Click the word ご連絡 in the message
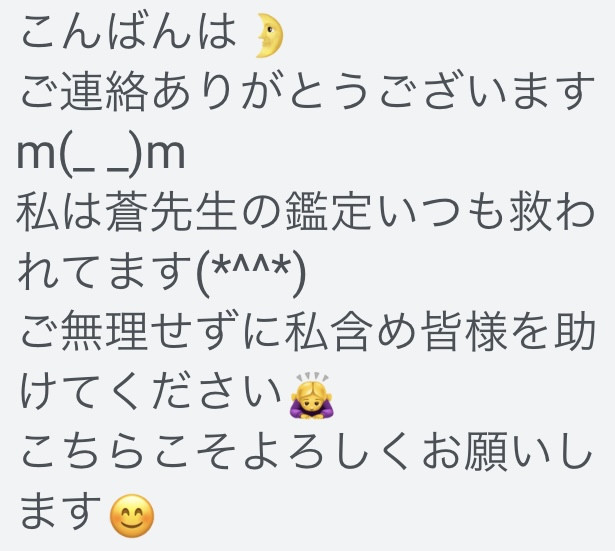Viewport: 615px width, 551px height. click(x=84, y=91)
